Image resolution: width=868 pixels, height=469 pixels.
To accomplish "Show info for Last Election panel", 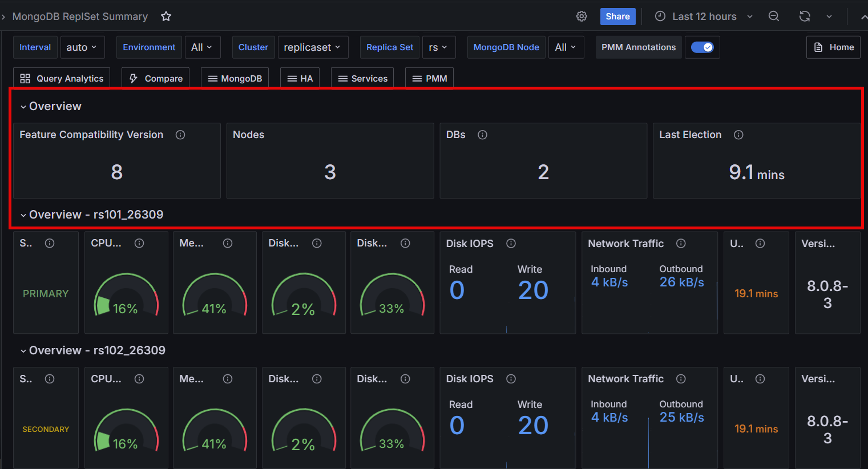I will click(738, 135).
